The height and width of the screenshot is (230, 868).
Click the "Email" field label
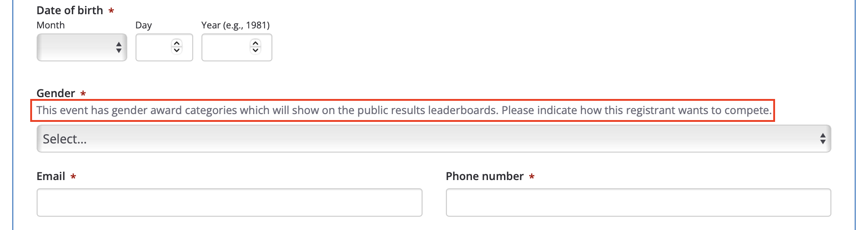[x=51, y=176]
